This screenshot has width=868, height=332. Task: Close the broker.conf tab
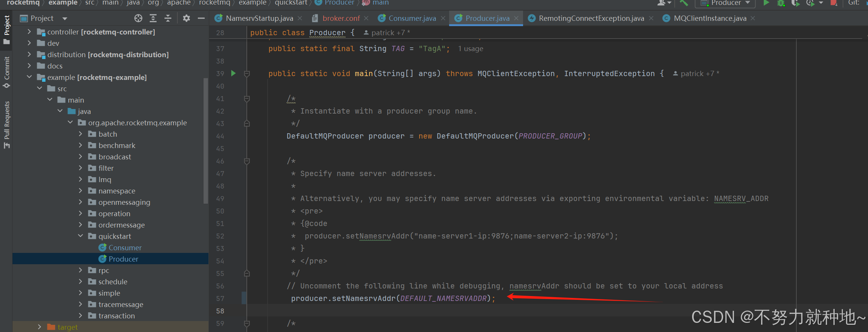[366, 18]
